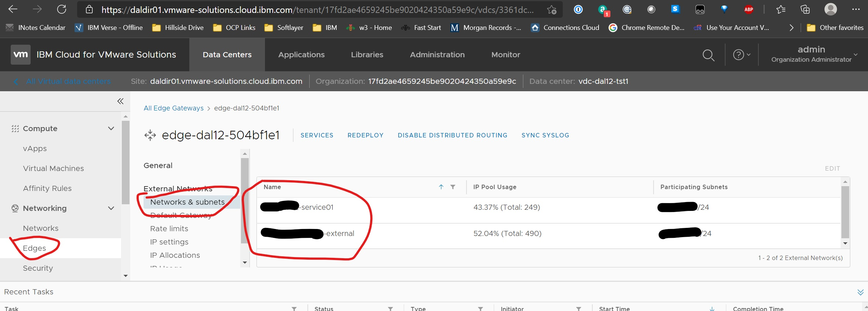868x311 pixels.
Task: Open vApps in the sidebar
Action: (x=35, y=148)
